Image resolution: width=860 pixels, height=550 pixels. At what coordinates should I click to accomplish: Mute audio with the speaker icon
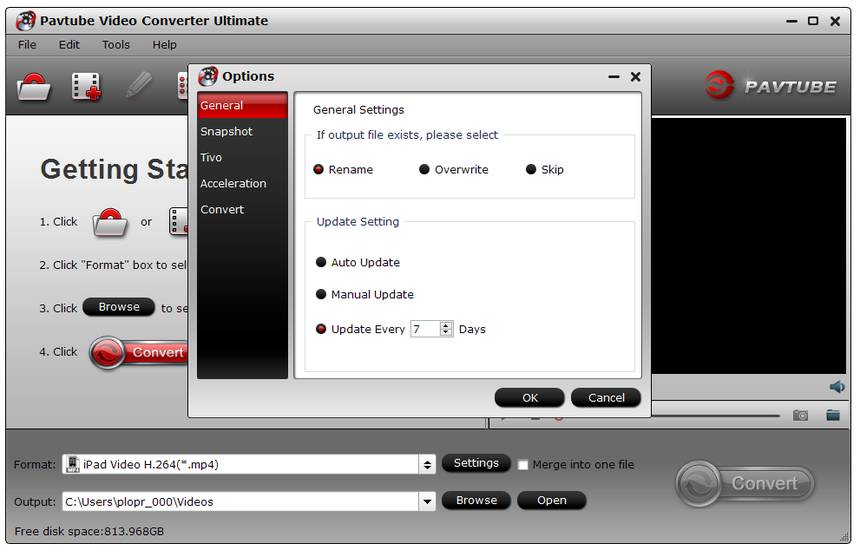[x=837, y=387]
